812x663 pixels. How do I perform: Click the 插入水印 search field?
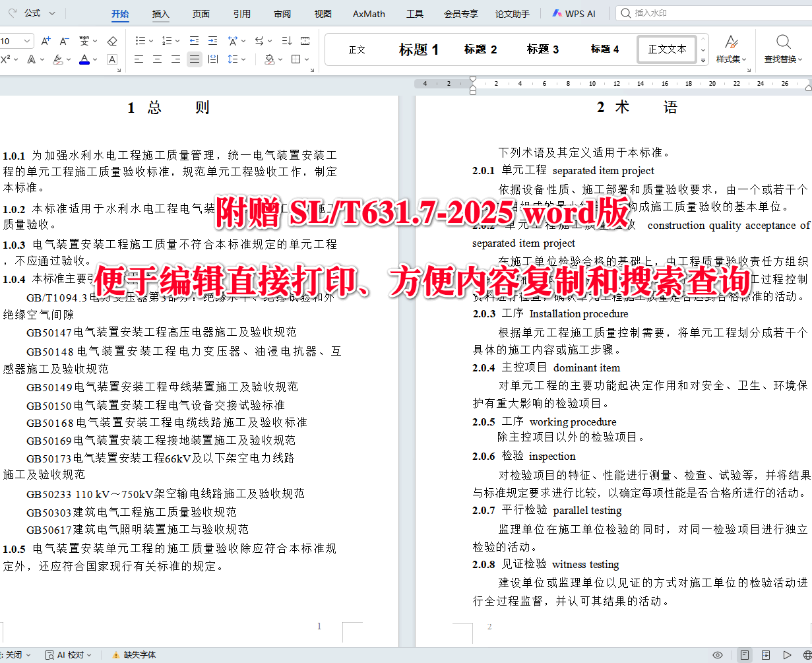pyautogui.click(x=715, y=13)
